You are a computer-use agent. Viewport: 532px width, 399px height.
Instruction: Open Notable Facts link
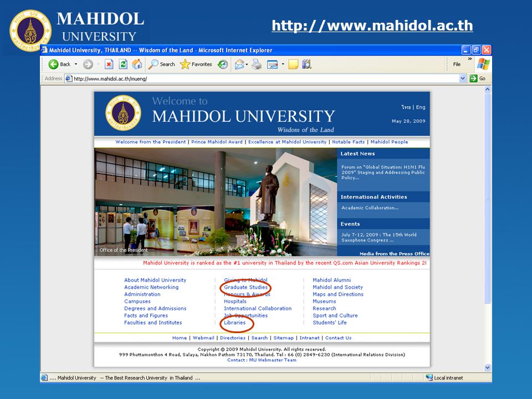coord(348,142)
